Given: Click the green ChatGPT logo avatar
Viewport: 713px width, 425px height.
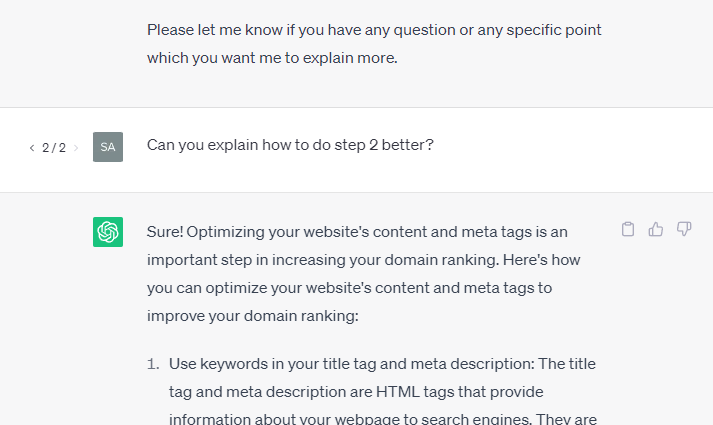Looking at the screenshot, I should tap(108, 232).
